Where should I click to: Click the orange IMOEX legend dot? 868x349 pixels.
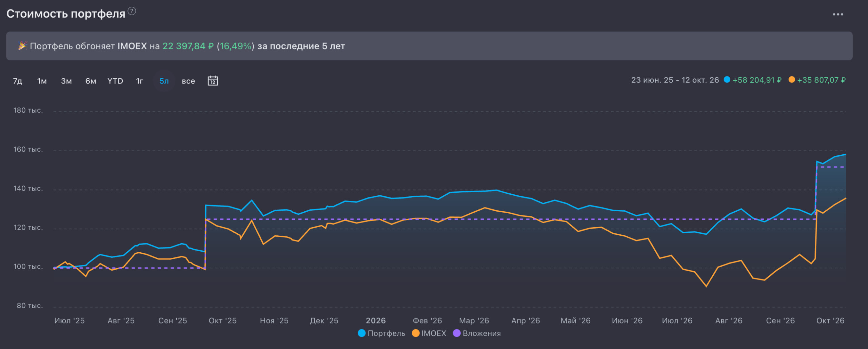pyautogui.click(x=416, y=333)
